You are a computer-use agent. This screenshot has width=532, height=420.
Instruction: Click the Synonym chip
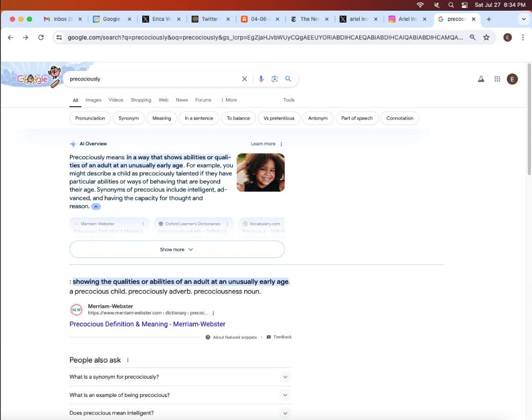pos(129,119)
